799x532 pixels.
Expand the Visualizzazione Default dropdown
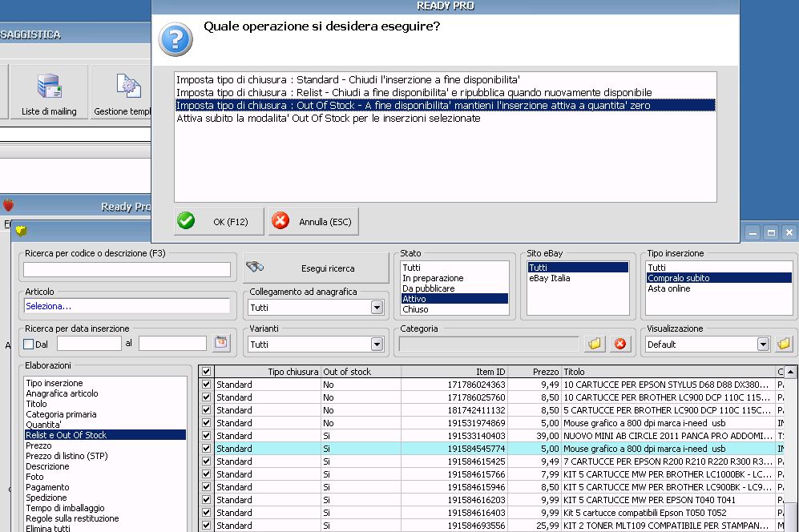coord(764,345)
